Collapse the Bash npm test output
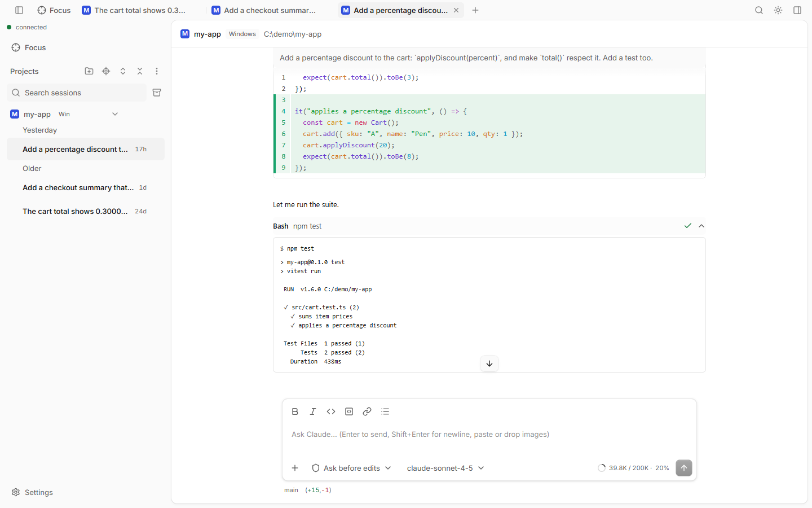 click(x=701, y=226)
